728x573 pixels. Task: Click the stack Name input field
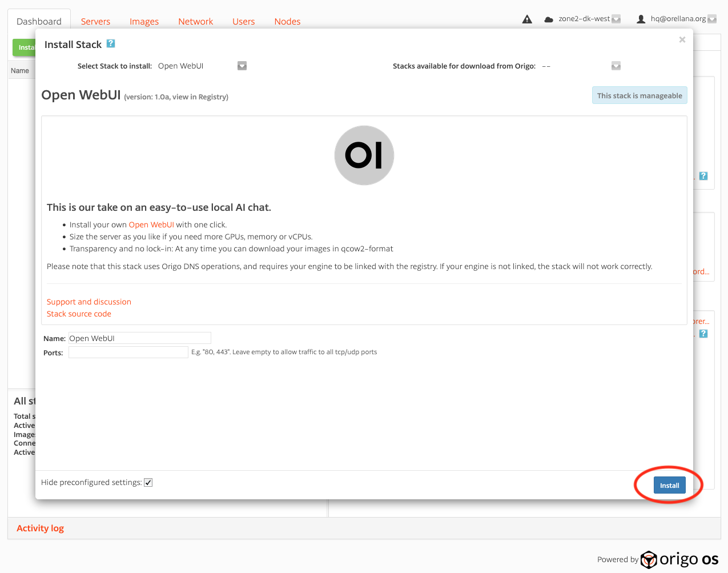[x=139, y=338]
